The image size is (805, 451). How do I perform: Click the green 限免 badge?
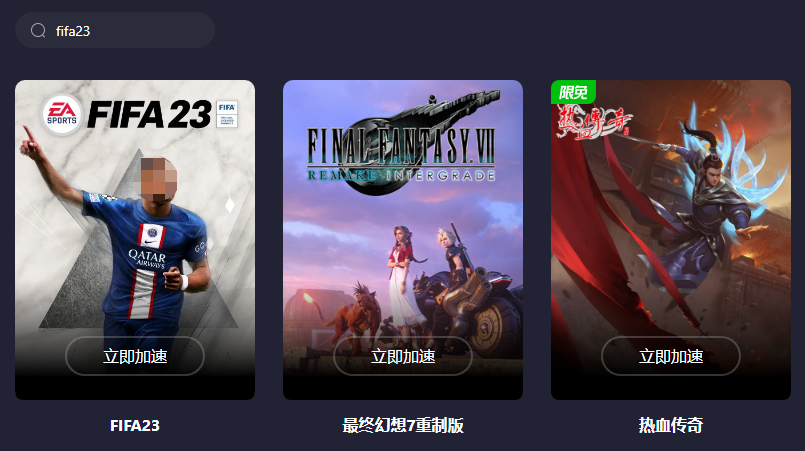point(573,92)
